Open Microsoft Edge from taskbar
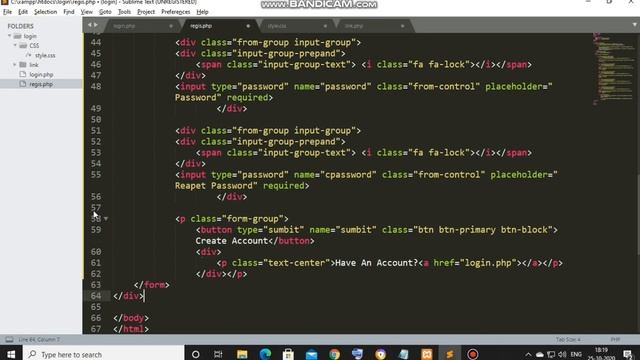640x360 pixels. 265,354
